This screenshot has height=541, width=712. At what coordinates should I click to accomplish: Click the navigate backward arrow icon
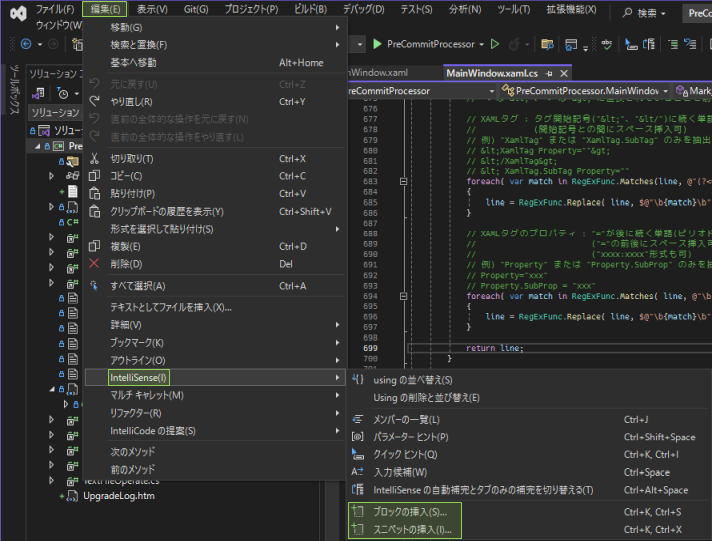[x=26, y=44]
